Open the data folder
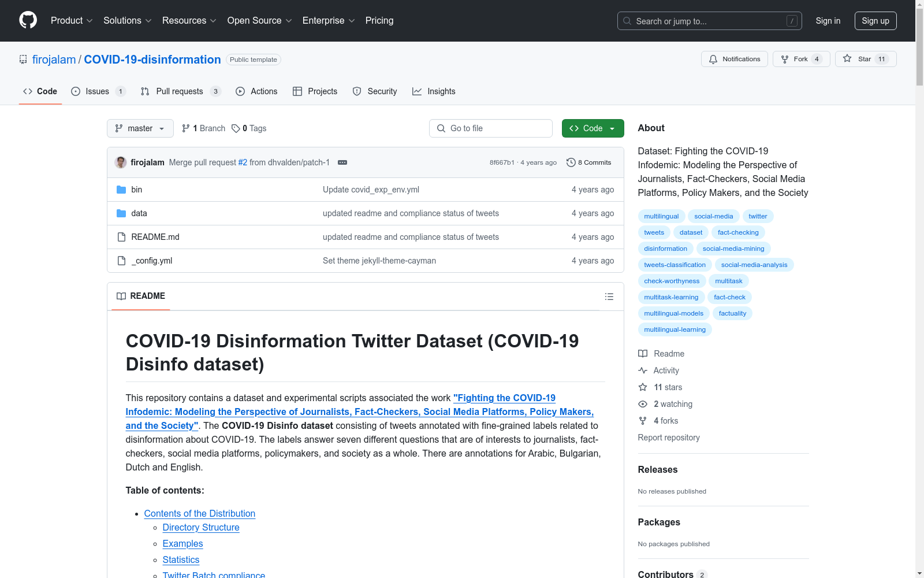924x578 pixels. [x=139, y=213]
